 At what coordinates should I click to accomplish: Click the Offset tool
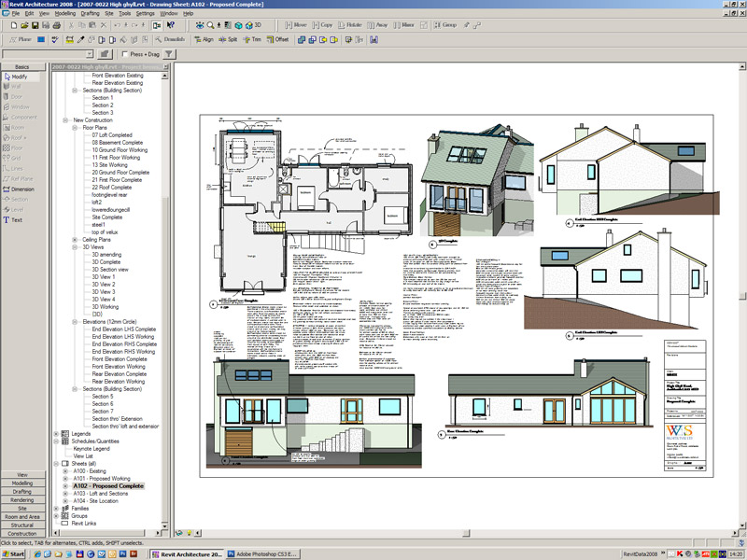278,40
